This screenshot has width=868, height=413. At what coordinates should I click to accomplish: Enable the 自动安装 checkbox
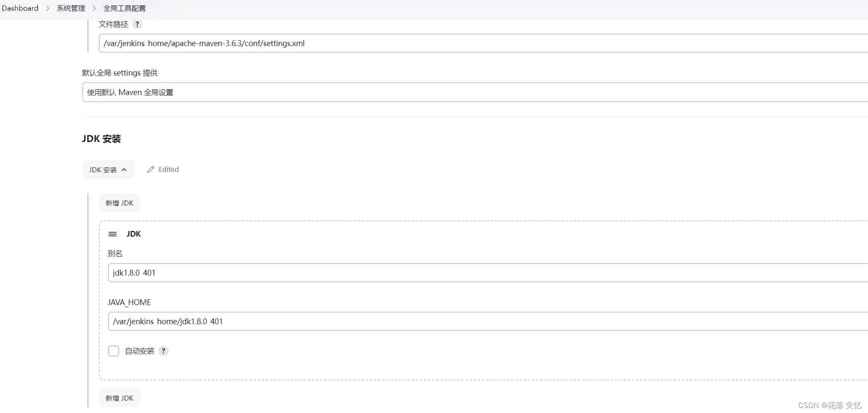pyautogui.click(x=113, y=351)
